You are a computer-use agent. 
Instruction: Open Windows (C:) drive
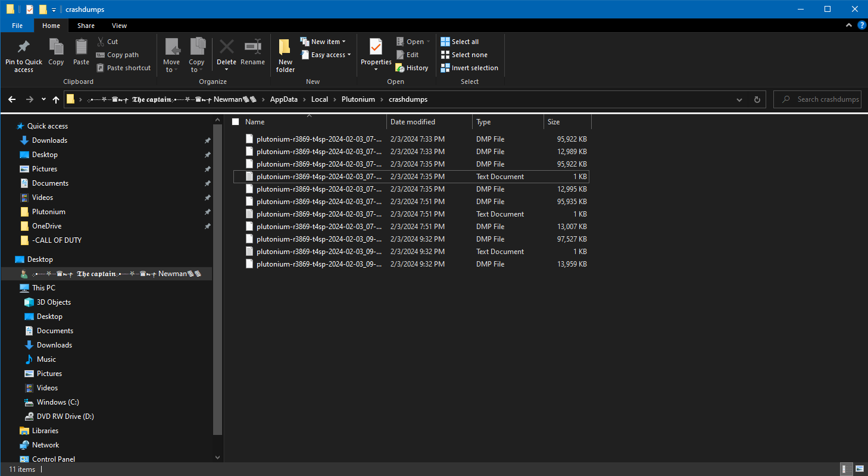coord(58,402)
